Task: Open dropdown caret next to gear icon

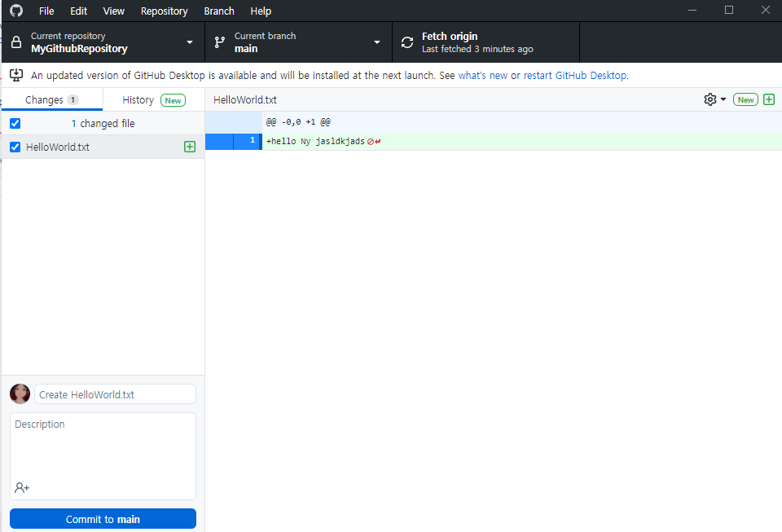Action: pyautogui.click(x=723, y=99)
